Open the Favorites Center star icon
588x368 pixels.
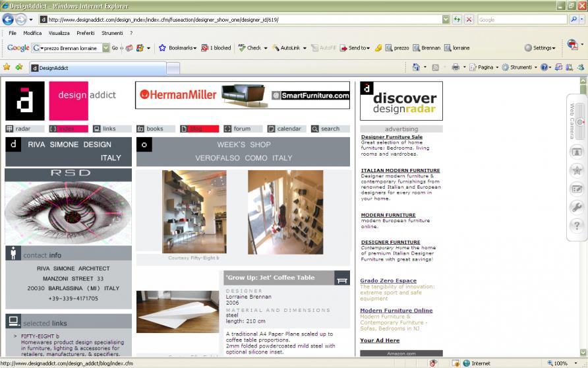7,67
